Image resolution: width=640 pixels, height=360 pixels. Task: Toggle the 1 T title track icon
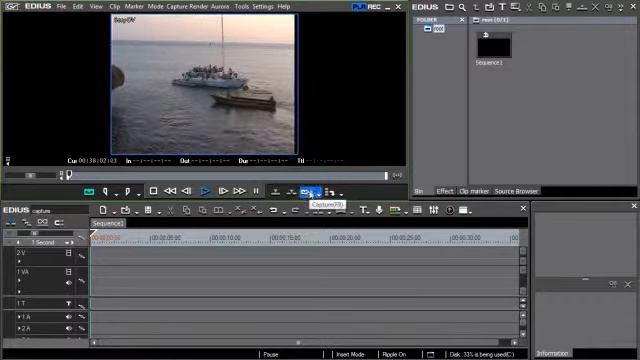coord(69,303)
